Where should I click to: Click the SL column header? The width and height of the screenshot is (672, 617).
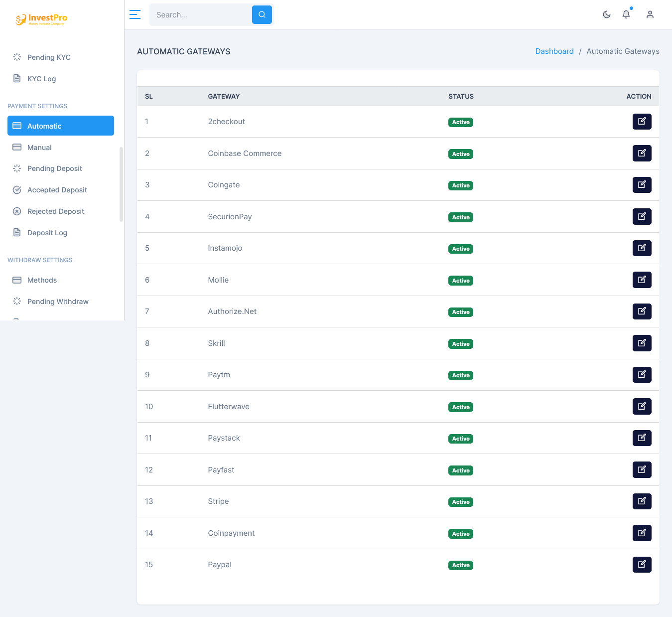(x=149, y=97)
